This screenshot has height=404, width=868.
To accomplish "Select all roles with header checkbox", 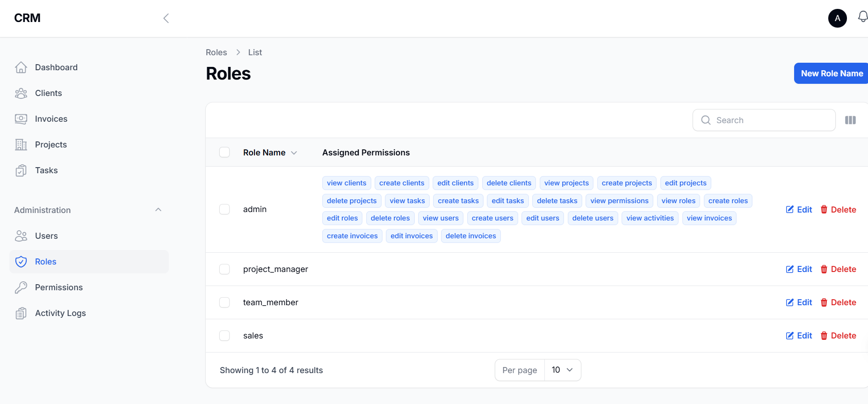I will (x=224, y=153).
